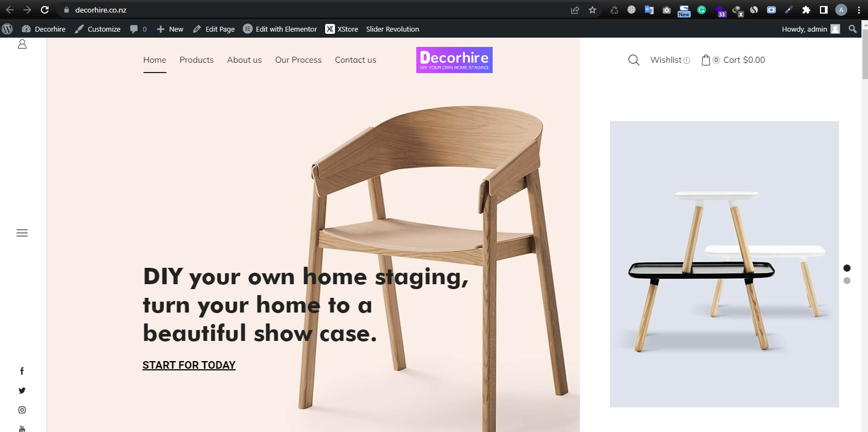
Task: Open the Products navigation menu item
Action: 196,60
